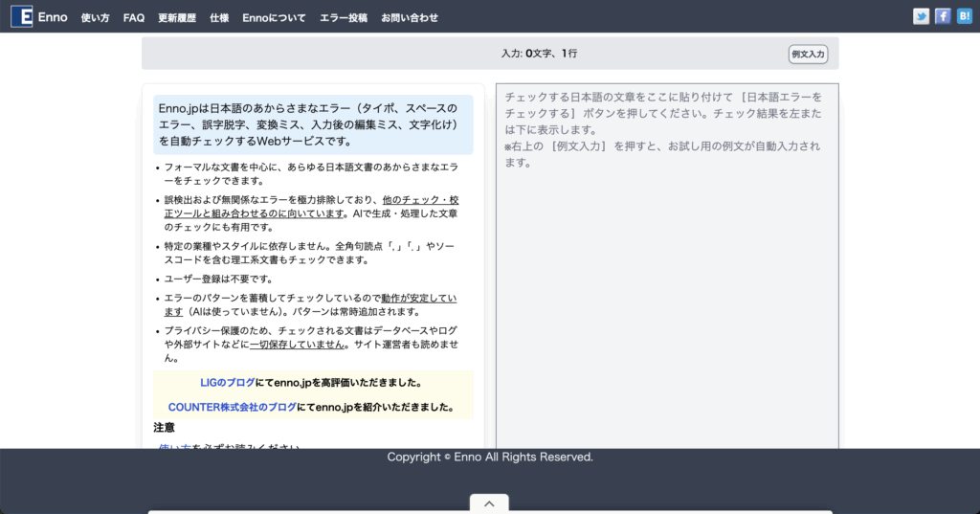The width and height of the screenshot is (980, 514).
Task: Click the Enno site name text
Action: 53,17
